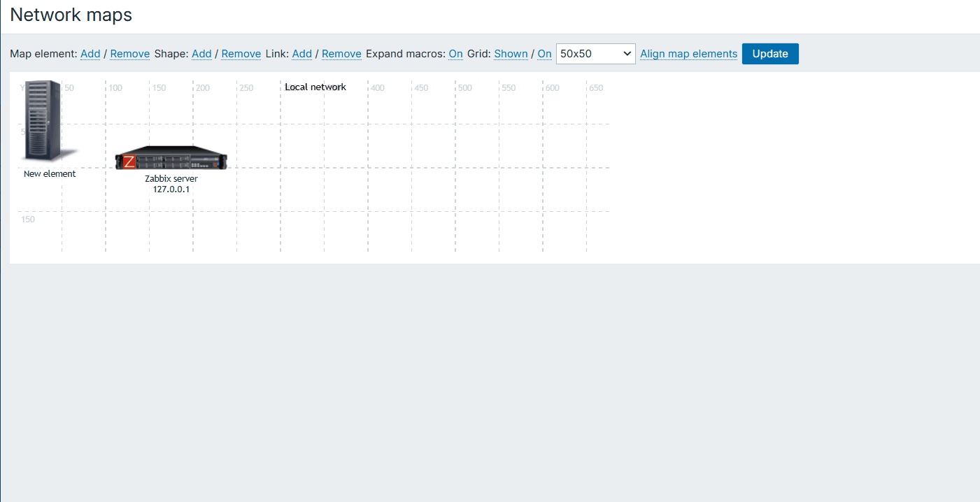Click Align map elements
Image resolution: width=980 pixels, height=502 pixels.
[688, 54]
